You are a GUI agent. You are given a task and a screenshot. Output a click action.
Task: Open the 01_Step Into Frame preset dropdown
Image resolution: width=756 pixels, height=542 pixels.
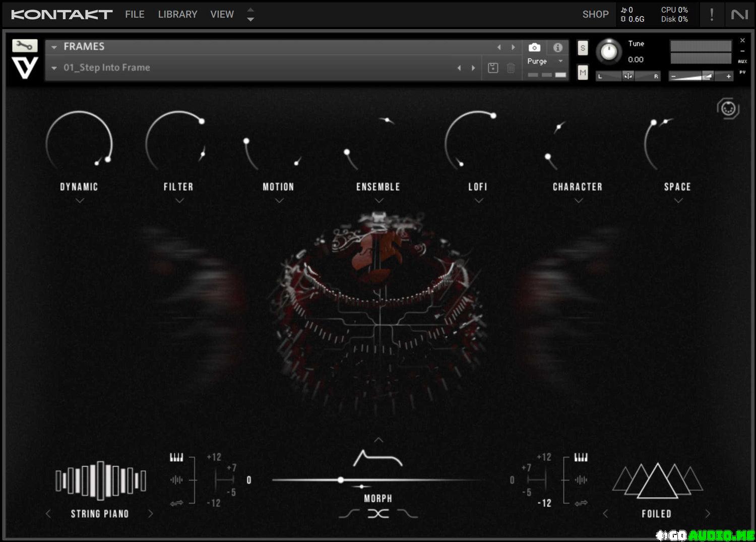coord(54,68)
